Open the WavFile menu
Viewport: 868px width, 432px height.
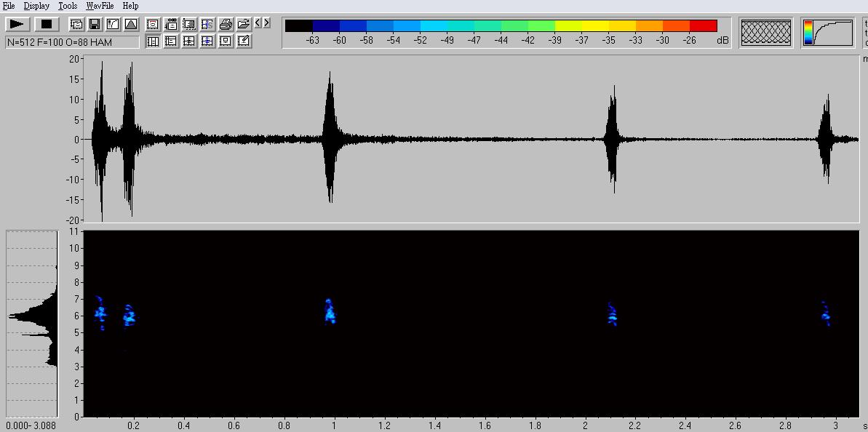pyautogui.click(x=100, y=6)
